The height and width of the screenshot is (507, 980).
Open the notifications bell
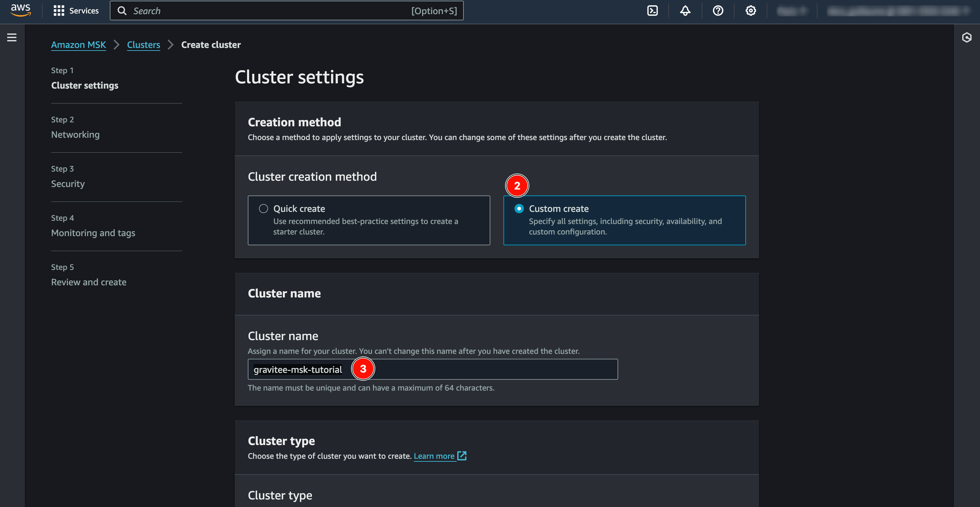pos(685,11)
